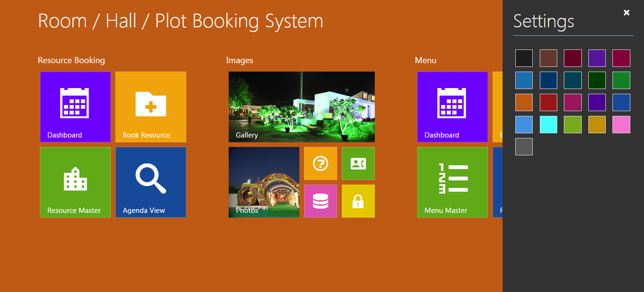
Task: Open the Dashboard tile under Menu section
Action: coord(453,106)
